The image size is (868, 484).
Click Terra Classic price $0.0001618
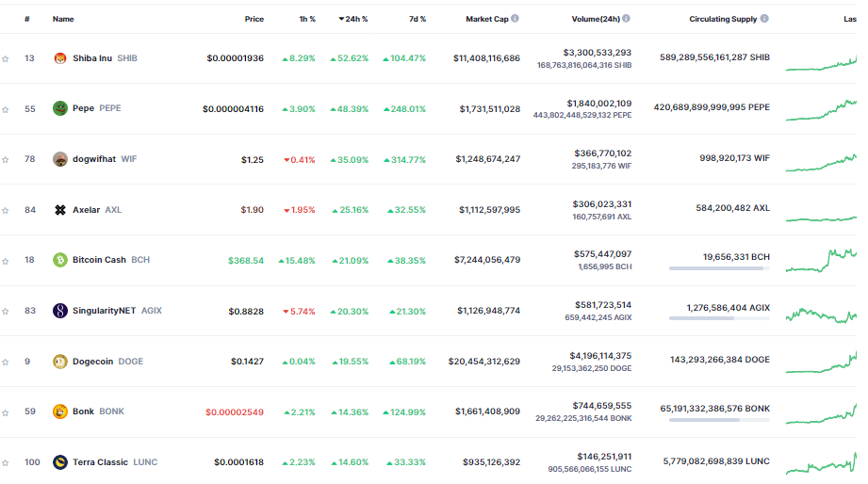(239, 462)
